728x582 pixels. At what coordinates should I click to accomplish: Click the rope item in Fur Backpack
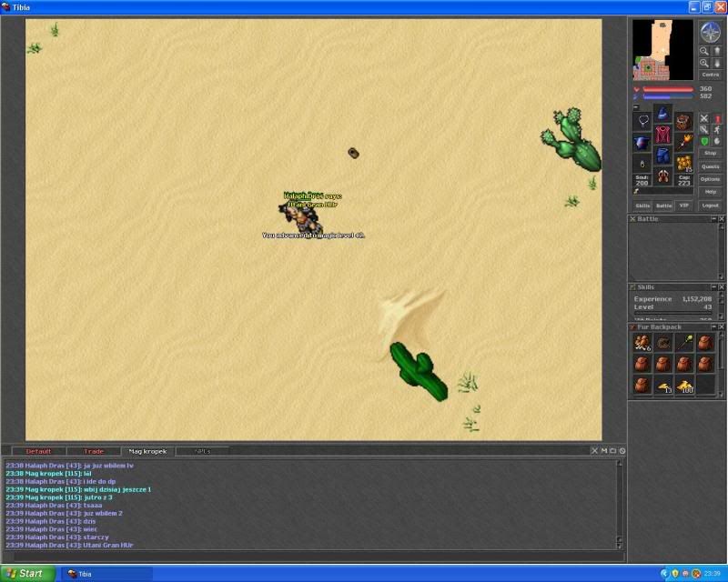point(663,343)
